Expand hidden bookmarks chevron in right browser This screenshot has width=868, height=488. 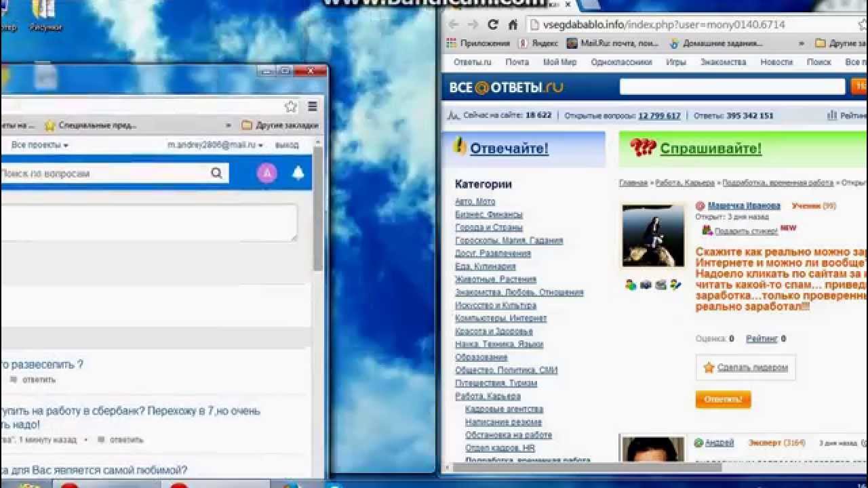tap(802, 43)
